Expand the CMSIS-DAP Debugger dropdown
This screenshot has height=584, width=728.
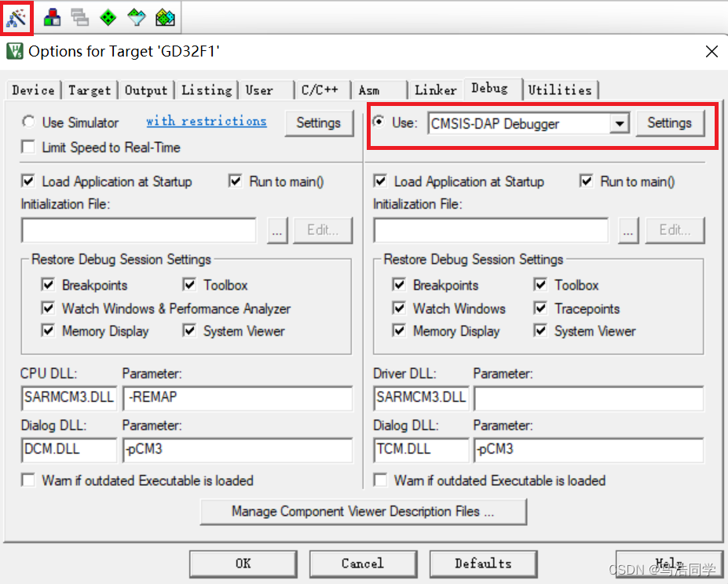click(x=620, y=124)
